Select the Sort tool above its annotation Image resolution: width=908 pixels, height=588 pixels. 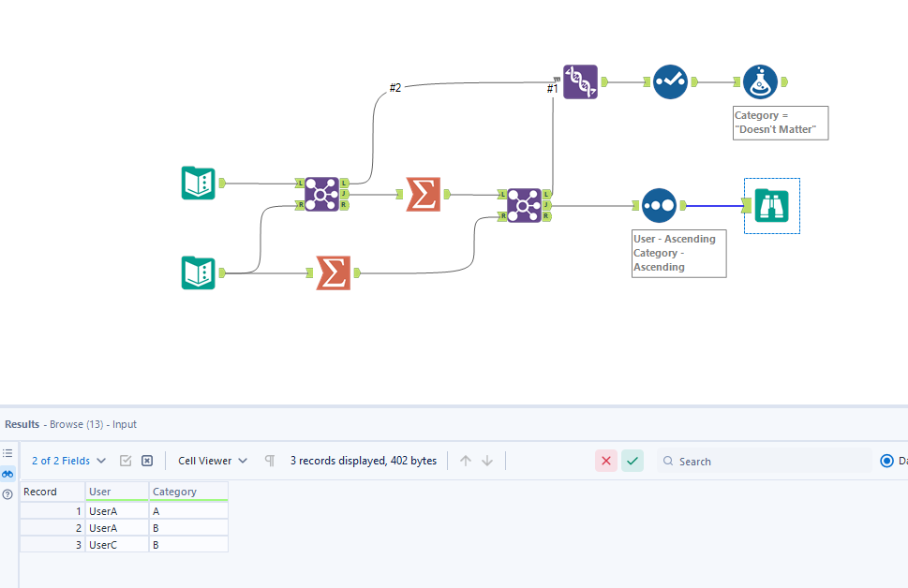[658, 205]
